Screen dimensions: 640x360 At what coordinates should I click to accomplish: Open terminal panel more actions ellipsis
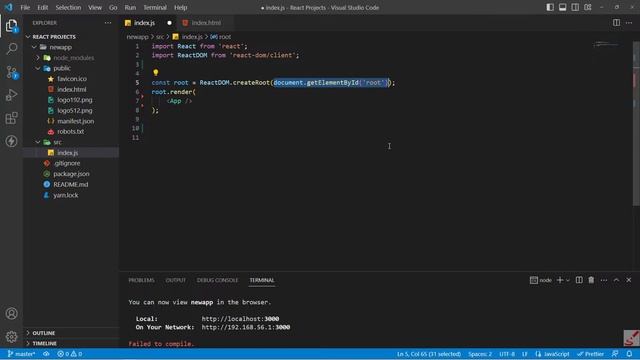tap(604, 280)
